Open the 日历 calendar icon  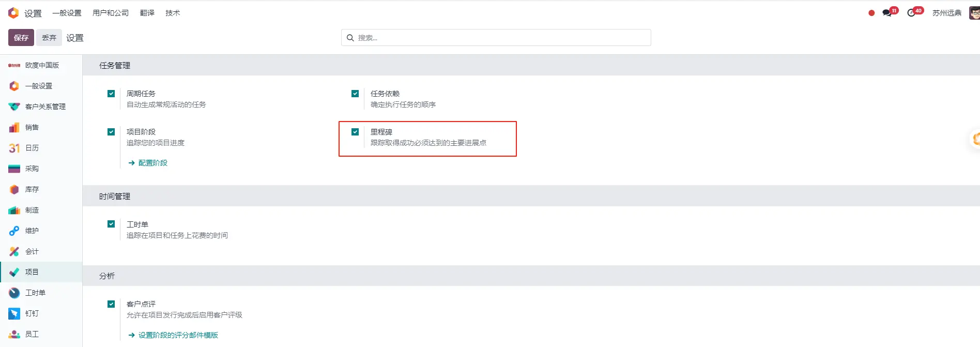pos(14,148)
